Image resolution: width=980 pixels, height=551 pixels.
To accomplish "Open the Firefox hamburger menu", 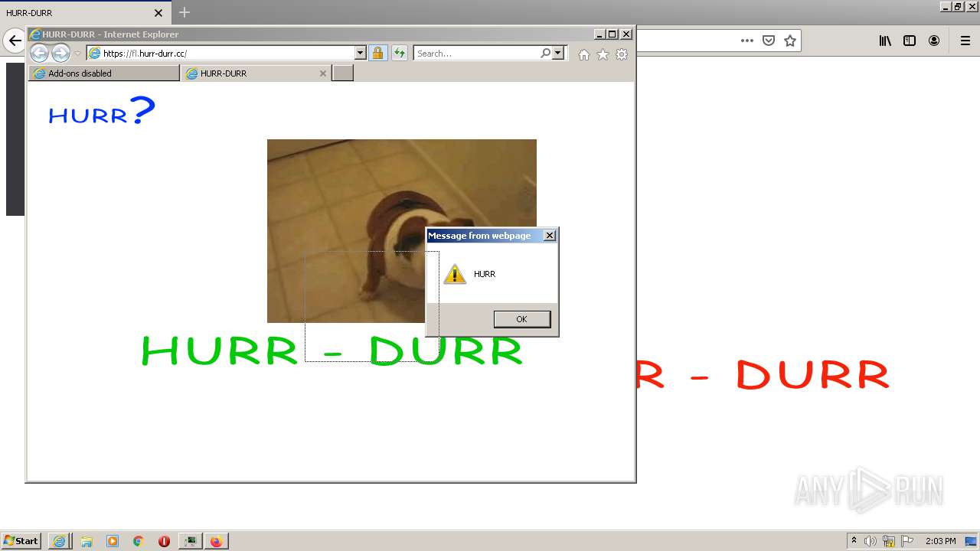I will point(965,41).
